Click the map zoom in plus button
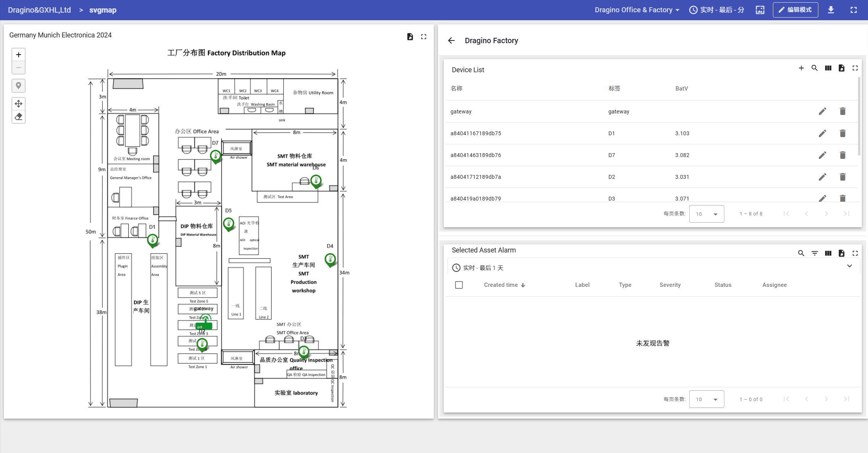The width and height of the screenshot is (868, 453). (x=18, y=55)
